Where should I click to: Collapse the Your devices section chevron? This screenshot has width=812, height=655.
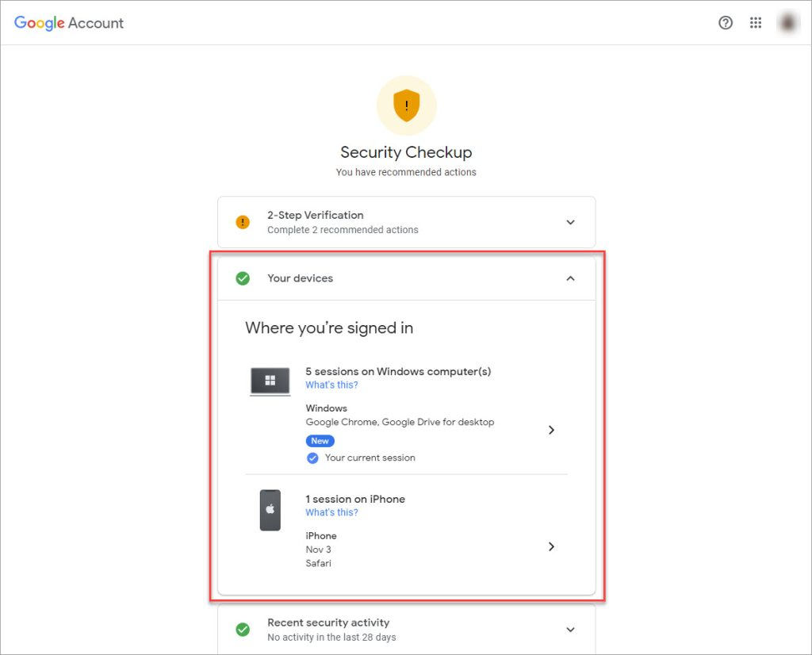570,278
